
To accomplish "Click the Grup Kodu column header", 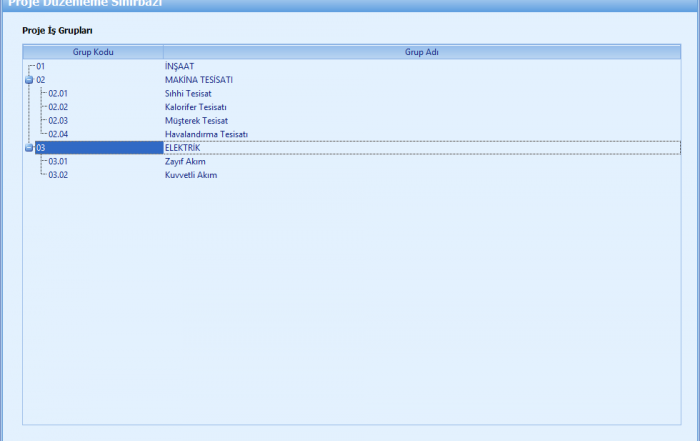I will pyautogui.click(x=93, y=51).
